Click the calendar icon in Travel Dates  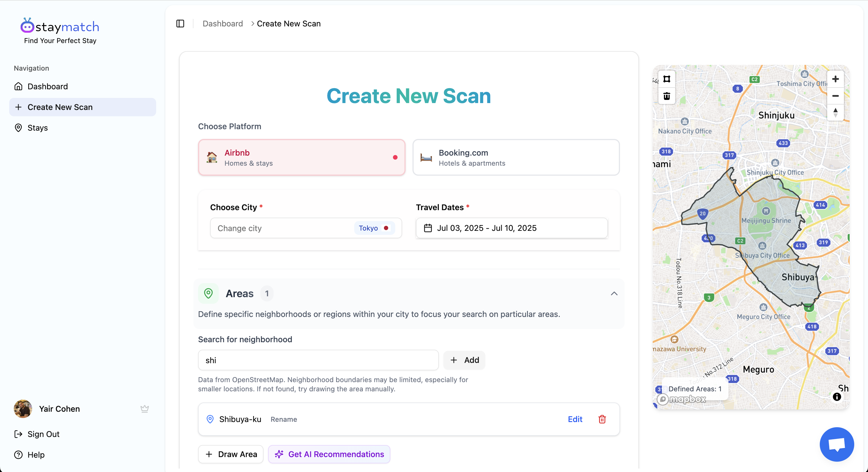[x=428, y=228]
